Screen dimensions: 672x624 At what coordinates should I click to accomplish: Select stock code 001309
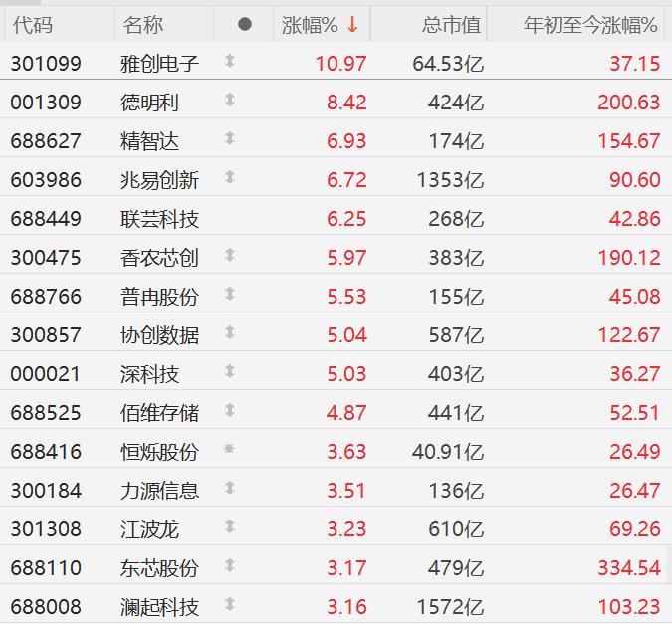point(46,103)
